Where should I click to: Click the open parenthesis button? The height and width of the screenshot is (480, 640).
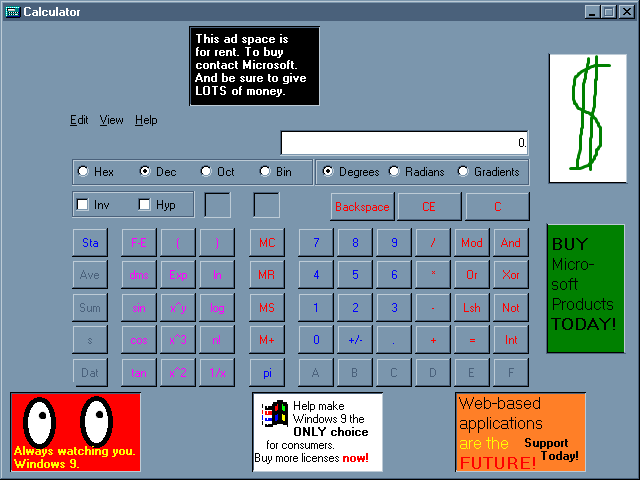pyautogui.click(x=178, y=242)
